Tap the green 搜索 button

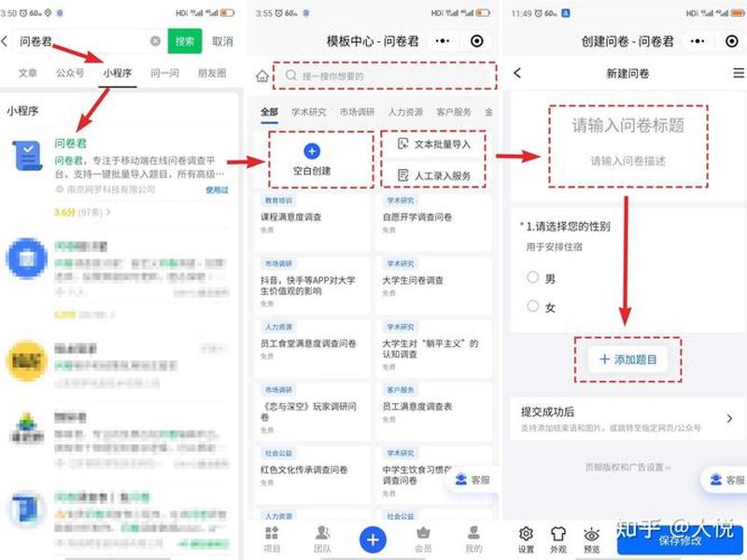click(x=184, y=41)
